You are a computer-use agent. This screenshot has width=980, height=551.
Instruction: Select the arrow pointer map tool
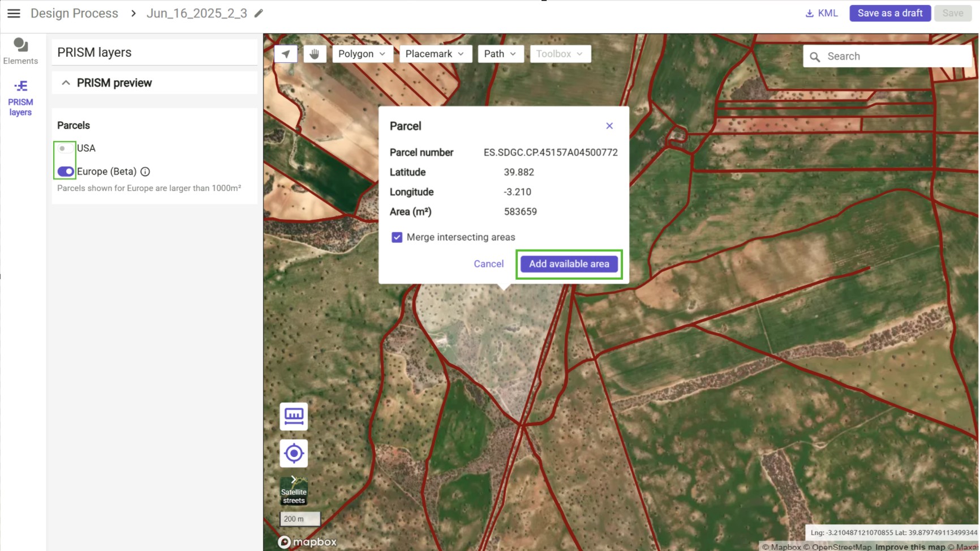pos(286,54)
